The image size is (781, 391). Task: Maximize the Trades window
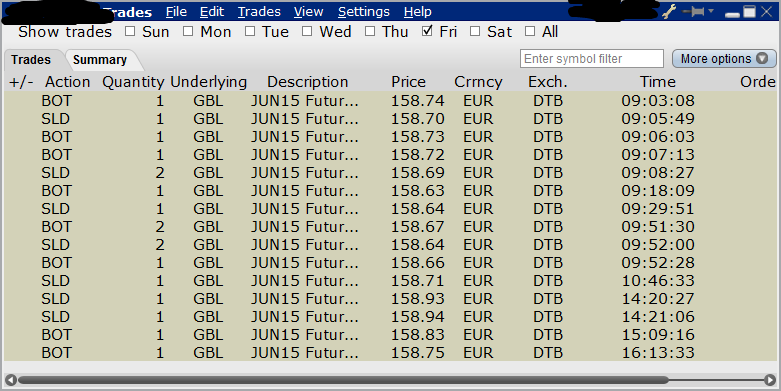(749, 11)
